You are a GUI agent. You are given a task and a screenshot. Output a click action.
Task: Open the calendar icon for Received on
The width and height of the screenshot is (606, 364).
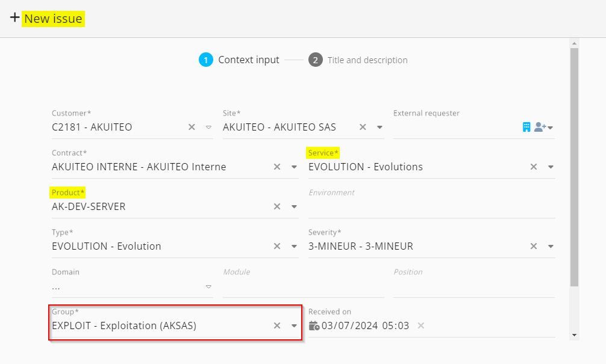tap(314, 326)
